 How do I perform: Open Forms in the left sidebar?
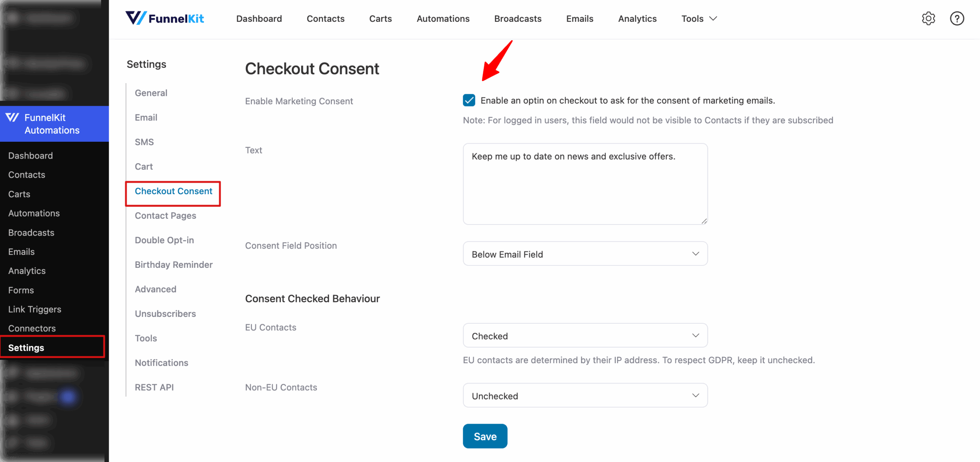(21, 290)
